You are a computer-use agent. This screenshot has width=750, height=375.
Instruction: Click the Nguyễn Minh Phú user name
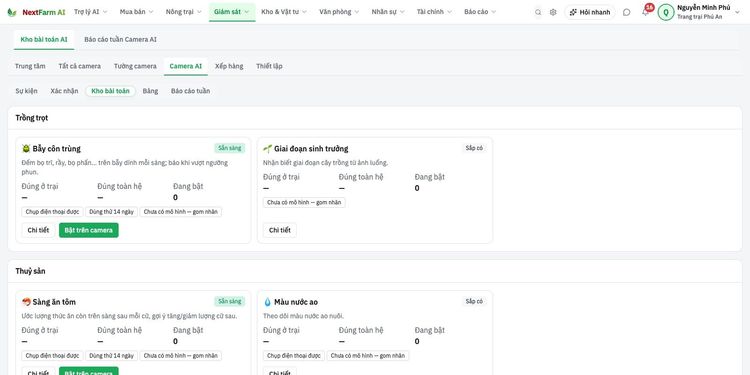click(704, 8)
